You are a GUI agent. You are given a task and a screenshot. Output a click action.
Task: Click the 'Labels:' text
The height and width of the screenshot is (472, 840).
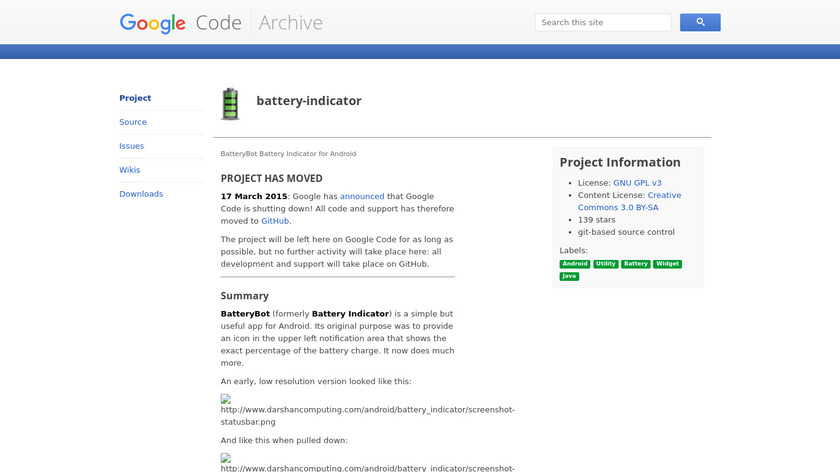pyautogui.click(x=574, y=250)
